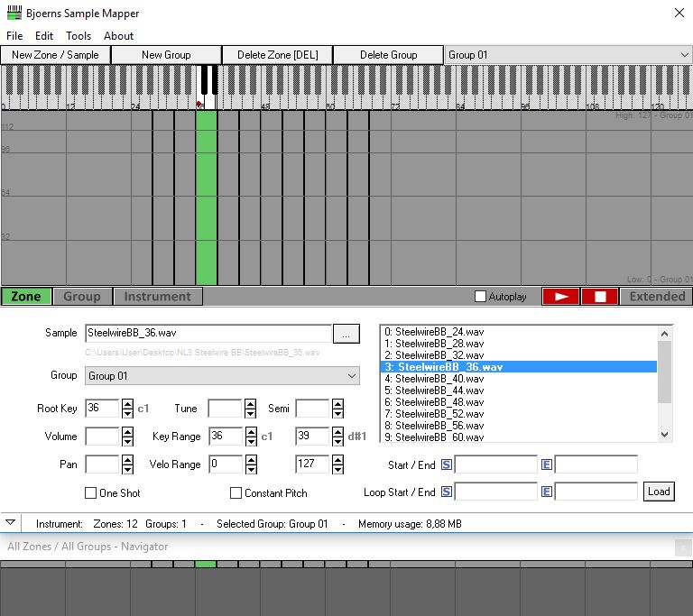Decrease Root Key with stepper down arrow
The image size is (693, 616).
point(127,414)
